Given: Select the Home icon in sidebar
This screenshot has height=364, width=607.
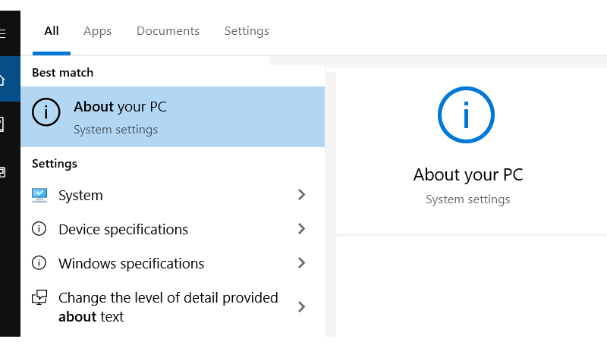Looking at the screenshot, I should 2,80.
